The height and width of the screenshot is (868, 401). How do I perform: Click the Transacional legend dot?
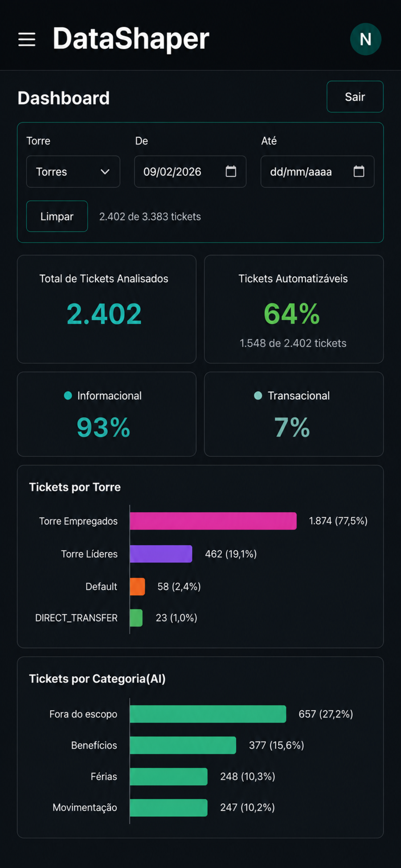(258, 396)
